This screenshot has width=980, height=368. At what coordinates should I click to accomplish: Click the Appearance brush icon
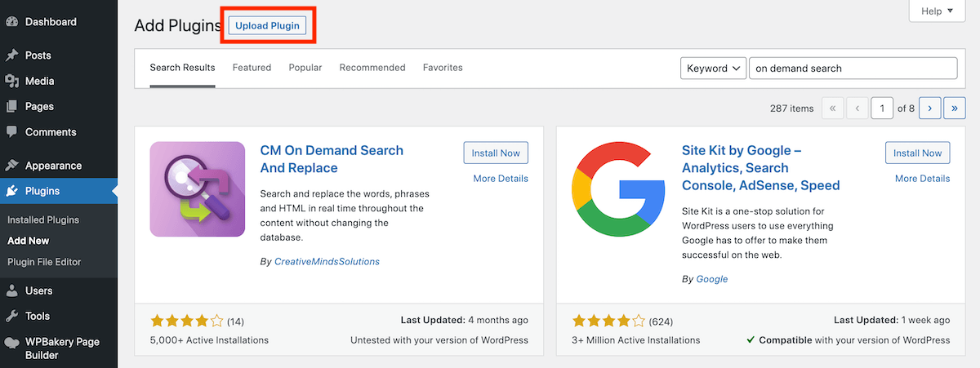(x=11, y=166)
